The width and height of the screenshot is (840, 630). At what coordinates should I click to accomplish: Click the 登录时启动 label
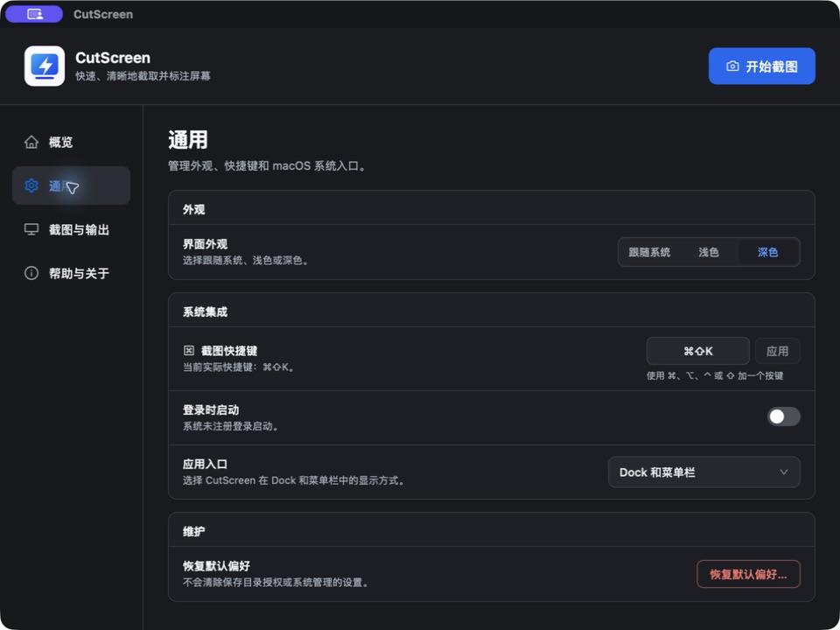point(211,409)
